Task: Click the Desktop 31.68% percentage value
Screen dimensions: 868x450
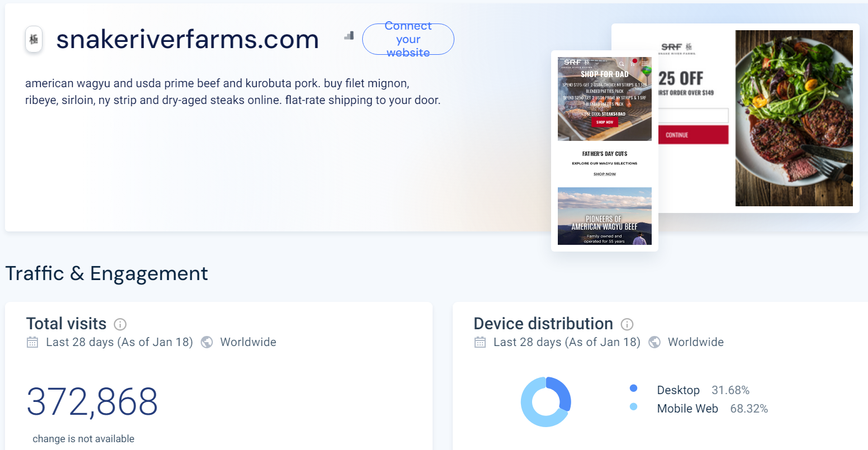Action: [x=731, y=390]
